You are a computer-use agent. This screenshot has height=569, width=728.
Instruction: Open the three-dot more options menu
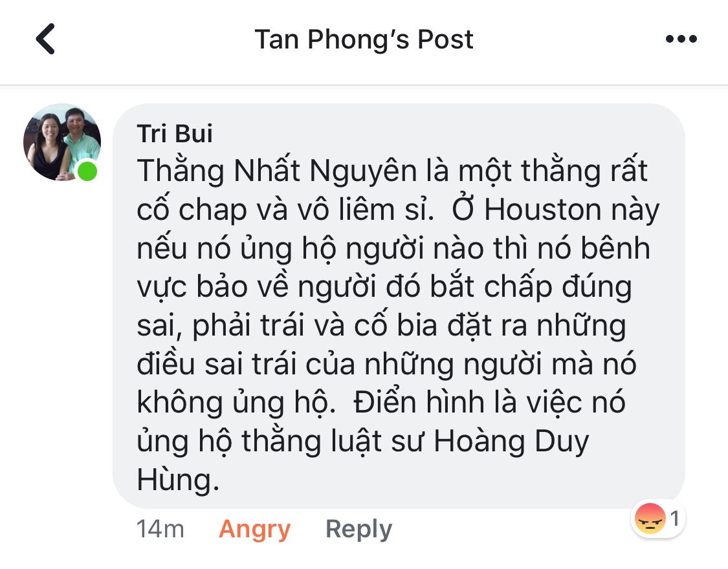point(681,39)
